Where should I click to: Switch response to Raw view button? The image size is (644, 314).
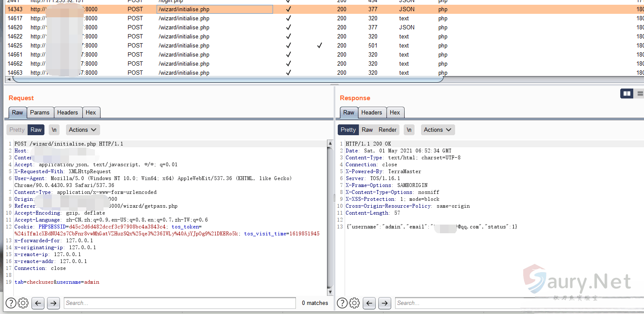coord(367,130)
